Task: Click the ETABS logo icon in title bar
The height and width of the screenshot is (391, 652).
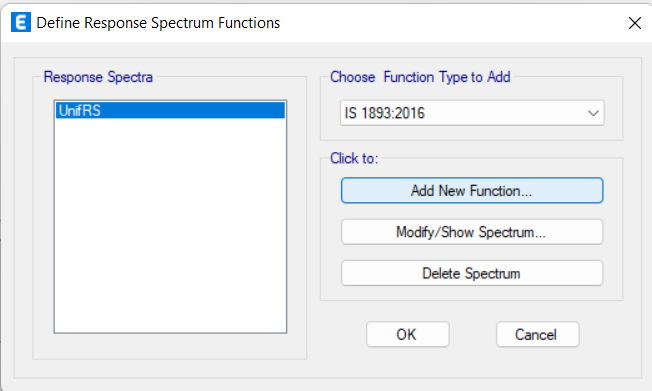Action: [20, 22]
